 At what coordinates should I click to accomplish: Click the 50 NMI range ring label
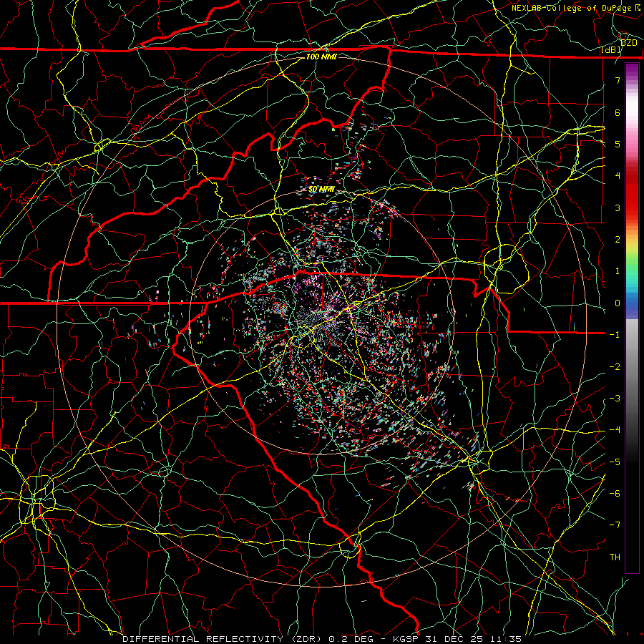(x=321, y=190)
